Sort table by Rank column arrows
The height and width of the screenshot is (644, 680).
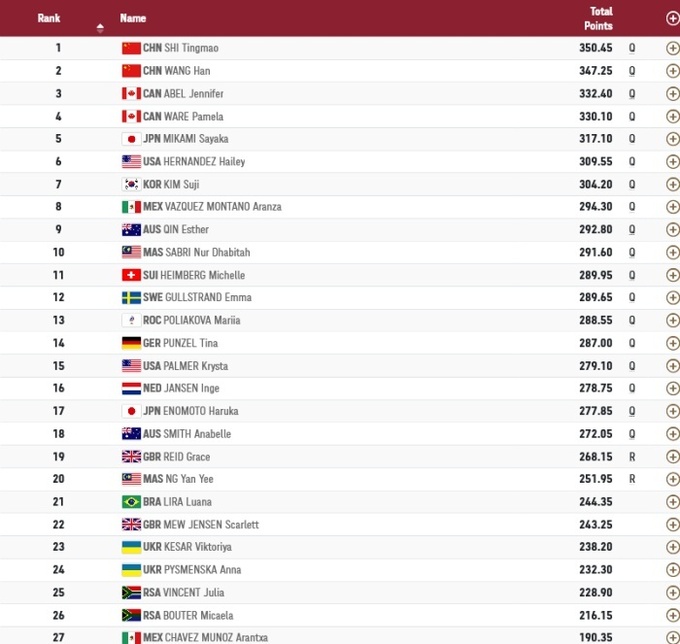[x=100, y=24]
